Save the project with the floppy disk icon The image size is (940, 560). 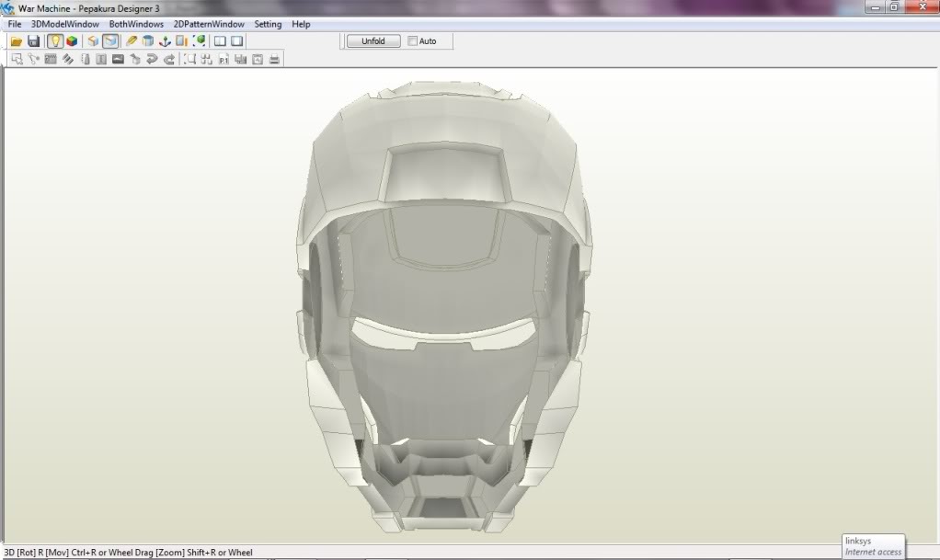pos(33,41)
